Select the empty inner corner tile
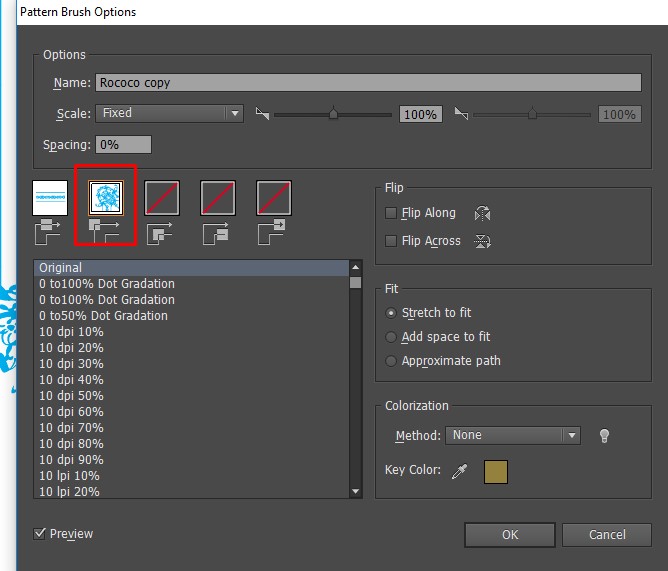This screenshot has height=571, width=668. pyautogui.click(x=162, y=198)
